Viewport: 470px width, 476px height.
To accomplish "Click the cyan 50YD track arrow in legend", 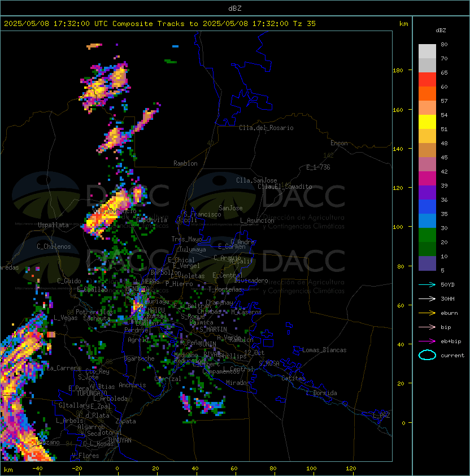I will pos(427,284).
